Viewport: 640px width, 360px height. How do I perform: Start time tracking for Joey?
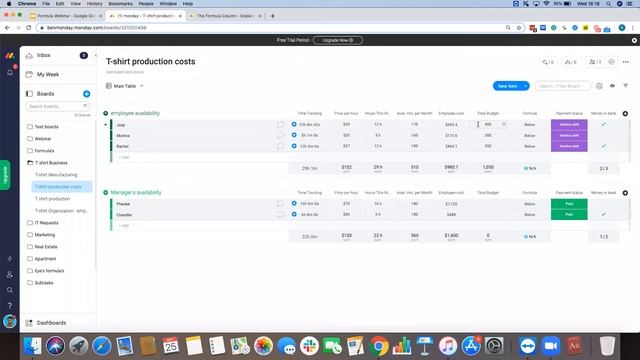(x=294, y=124)
